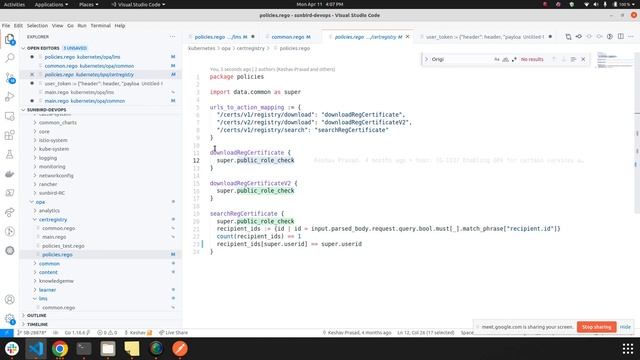The image size is (640, 360).
Task: Open Slack from the dock
Action: pos(12,349)
